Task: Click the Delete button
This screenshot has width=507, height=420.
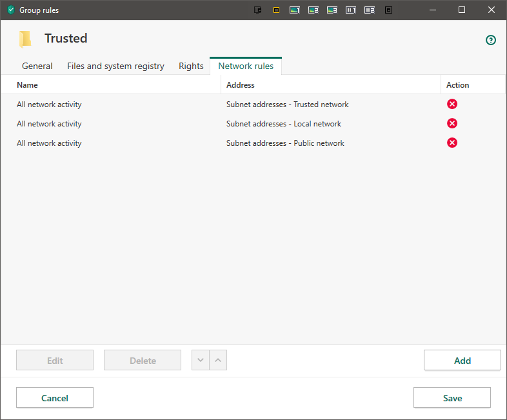Action: [x=143, y=360]
